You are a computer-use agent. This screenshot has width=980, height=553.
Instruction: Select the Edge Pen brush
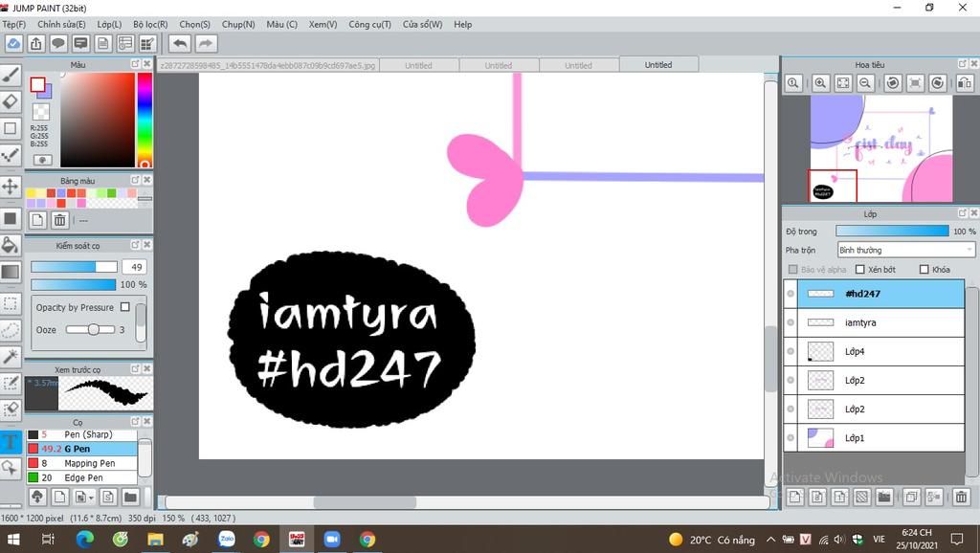pyautogui.click(x=81, y=477)
